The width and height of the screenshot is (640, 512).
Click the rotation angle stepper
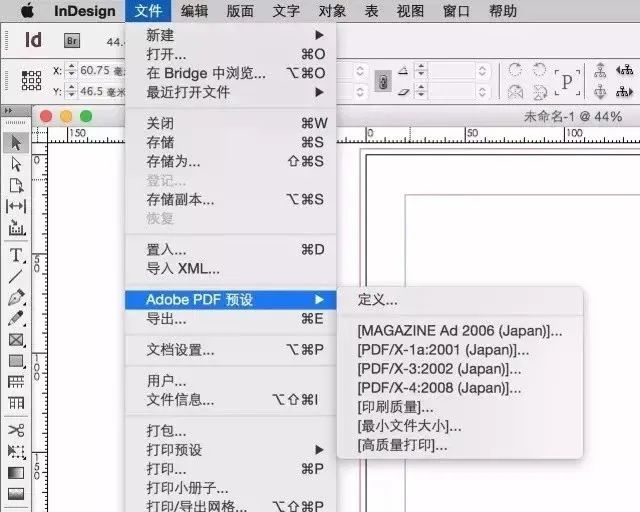point(421,70)
